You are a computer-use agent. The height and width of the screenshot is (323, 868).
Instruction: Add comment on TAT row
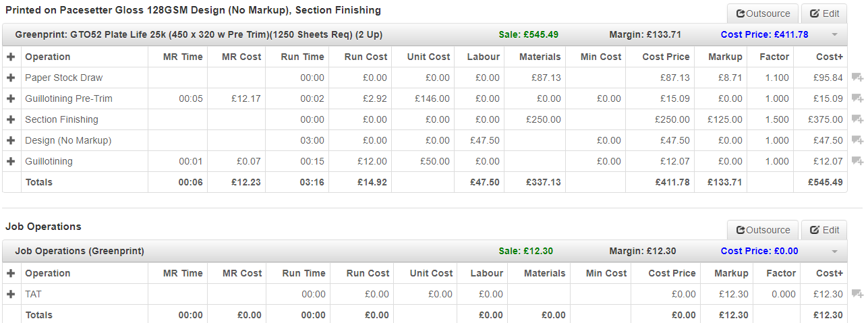pos(857,295)
